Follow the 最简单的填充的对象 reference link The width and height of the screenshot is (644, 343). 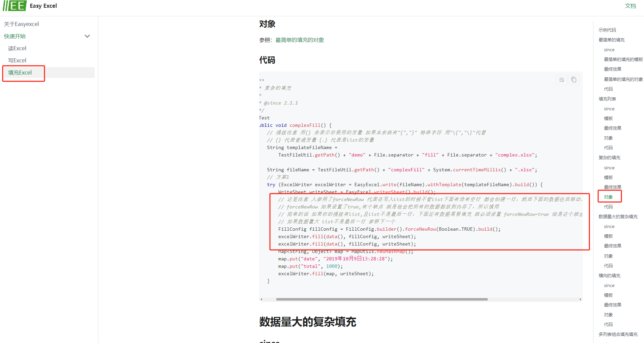(300, 40)
